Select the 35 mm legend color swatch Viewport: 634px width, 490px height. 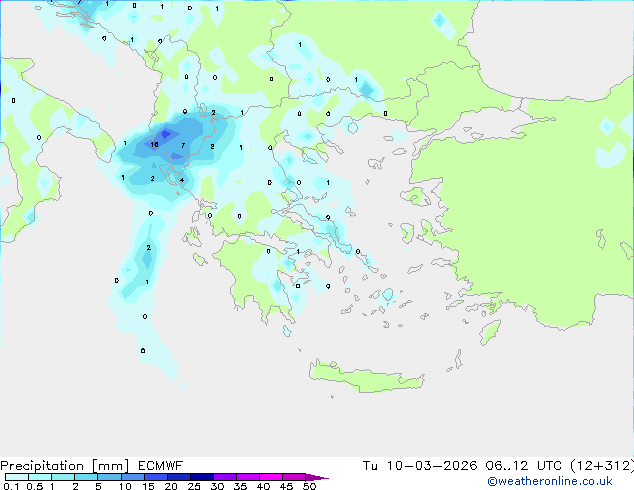click(x=248, y=477)
